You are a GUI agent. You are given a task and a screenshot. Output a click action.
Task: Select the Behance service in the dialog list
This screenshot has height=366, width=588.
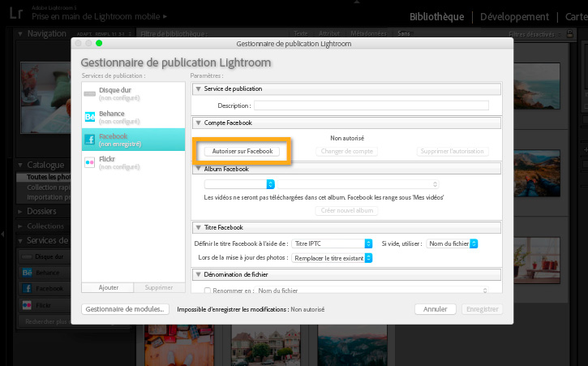(x=133, y=117)
